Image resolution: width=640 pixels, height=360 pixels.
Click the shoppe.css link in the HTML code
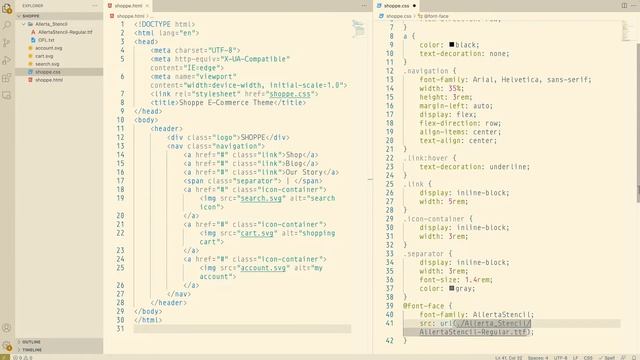click(x=290, y=94)
